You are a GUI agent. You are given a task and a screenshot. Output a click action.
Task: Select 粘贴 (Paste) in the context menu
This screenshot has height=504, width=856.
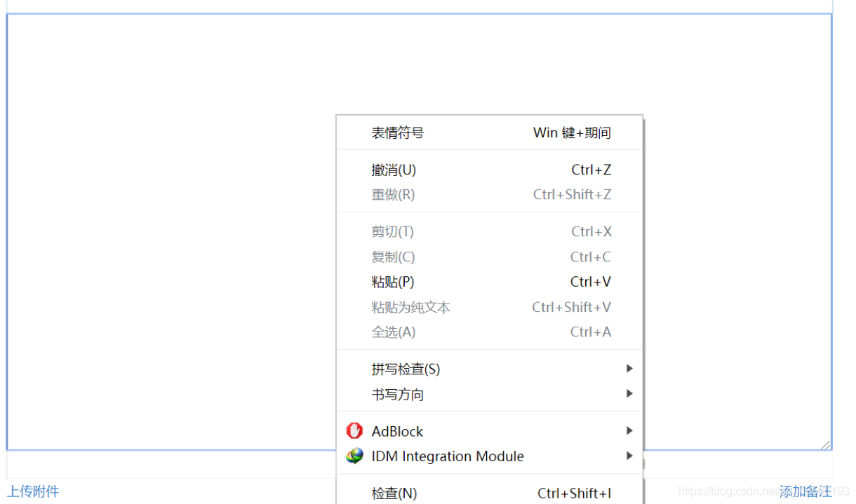click(392, 281)
